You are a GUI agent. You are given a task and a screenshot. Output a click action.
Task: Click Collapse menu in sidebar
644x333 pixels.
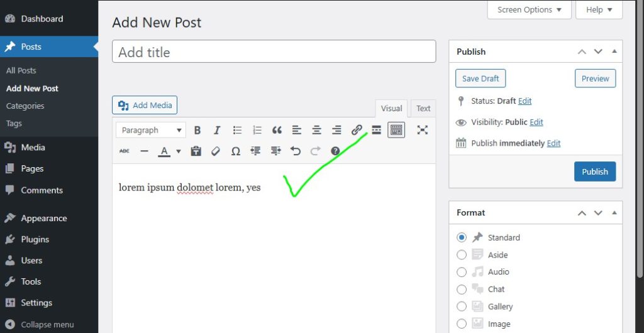point(49,324)
